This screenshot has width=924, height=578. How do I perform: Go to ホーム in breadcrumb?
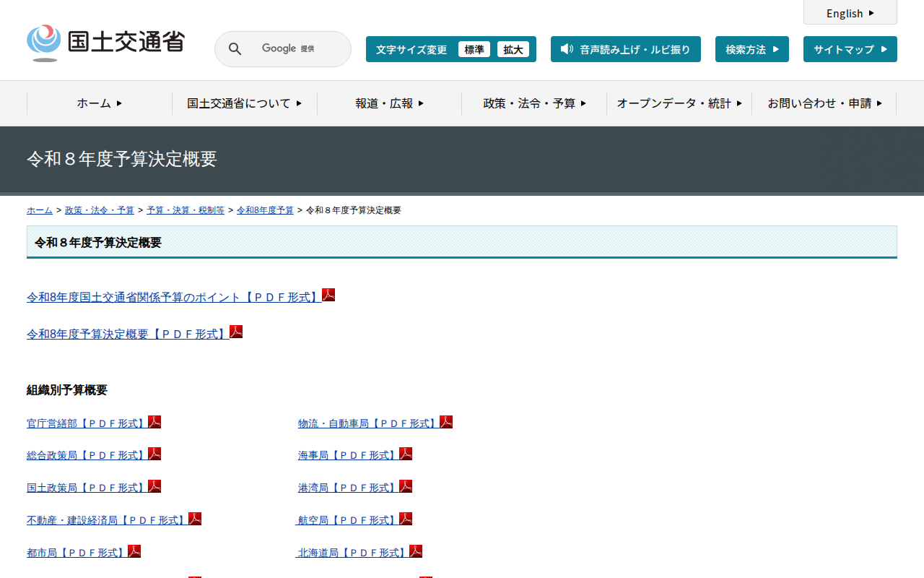40,210
